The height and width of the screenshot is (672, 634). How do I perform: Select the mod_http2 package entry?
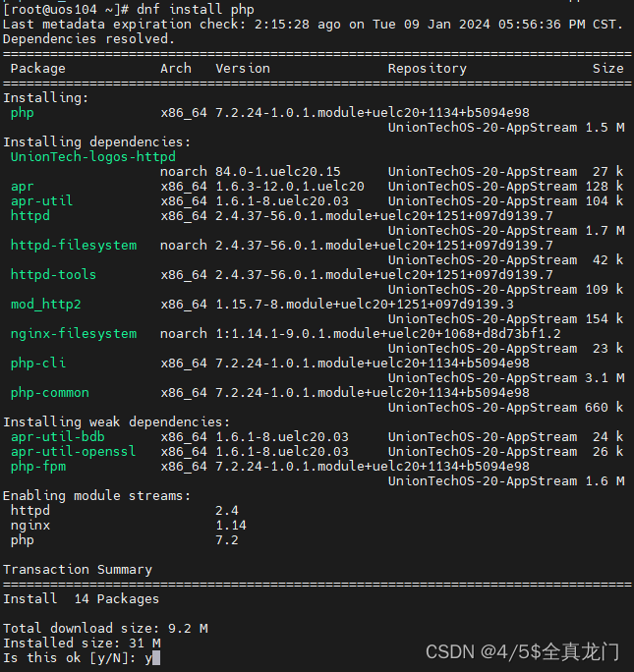[46, 305]
